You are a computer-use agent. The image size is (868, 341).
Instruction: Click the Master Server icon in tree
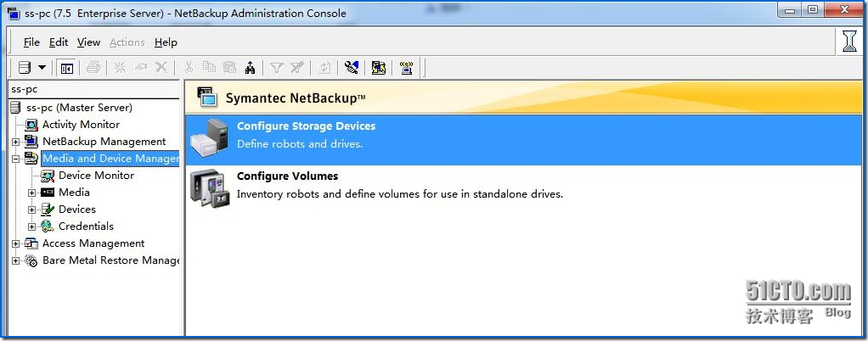coord(16,108)
